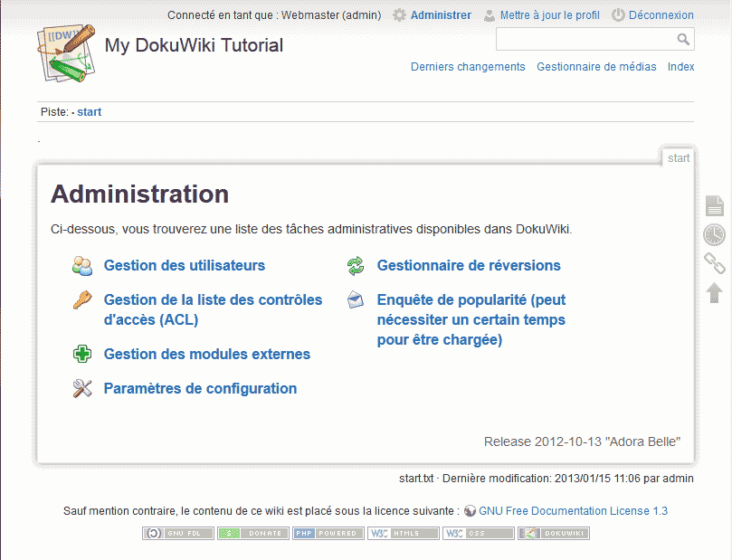732x560 pixels.
Task: Click the envelope popularity survey icon
Action: (x=356, y=299)
